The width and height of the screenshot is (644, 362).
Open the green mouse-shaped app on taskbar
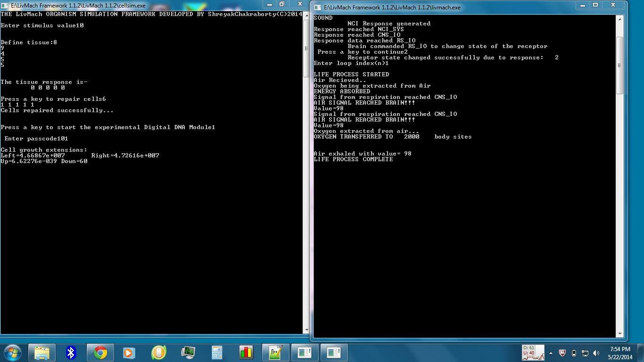[x=158, y=353]
